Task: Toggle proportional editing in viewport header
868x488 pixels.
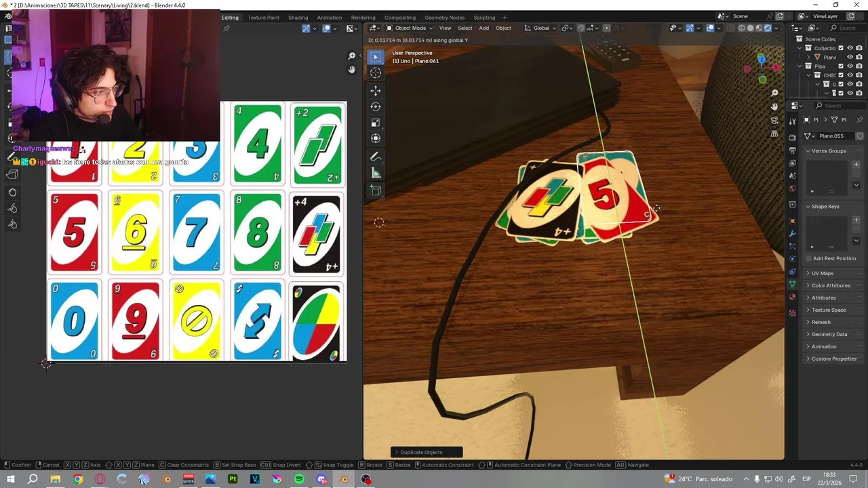Action: (606, 28)
